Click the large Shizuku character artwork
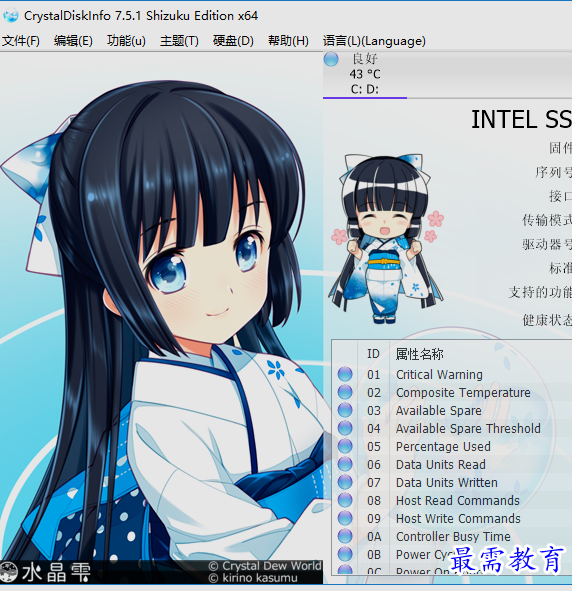Screen dimensions: 572x591 pyautogui.click(x=161, y=317)
